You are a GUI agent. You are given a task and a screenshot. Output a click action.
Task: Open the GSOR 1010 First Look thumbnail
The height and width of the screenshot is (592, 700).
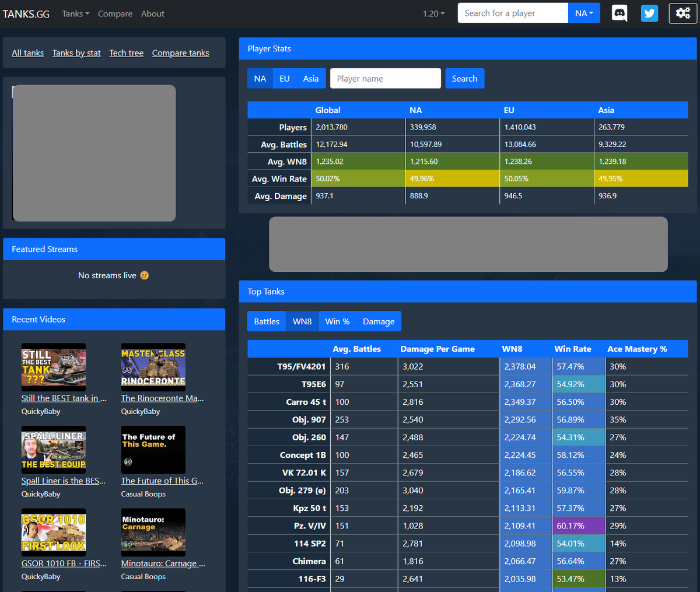coord(54,533)
